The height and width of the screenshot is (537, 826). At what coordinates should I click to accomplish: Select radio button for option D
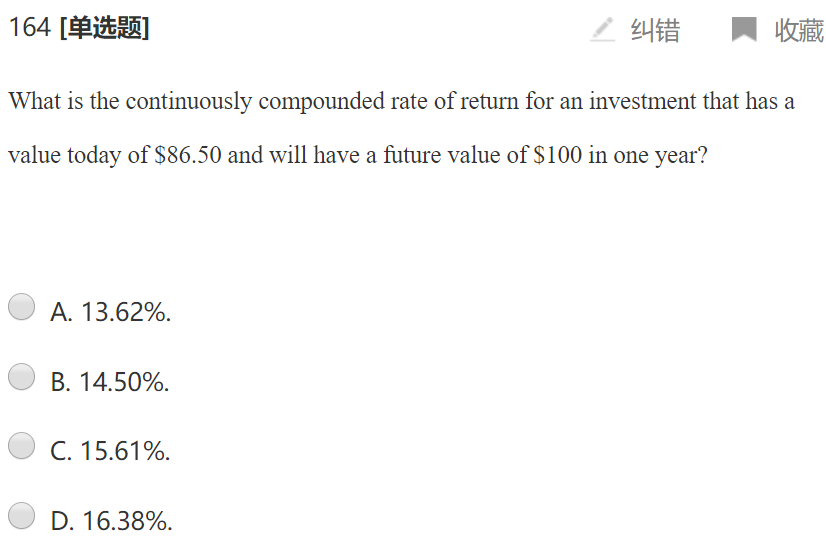pyautogui.click(x=22, y=516)
